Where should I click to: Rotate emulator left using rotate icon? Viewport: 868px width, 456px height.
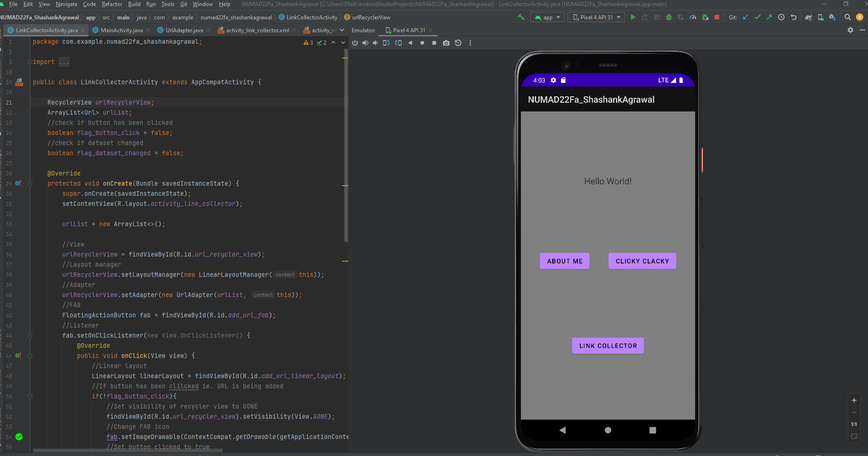coord(386,43)
